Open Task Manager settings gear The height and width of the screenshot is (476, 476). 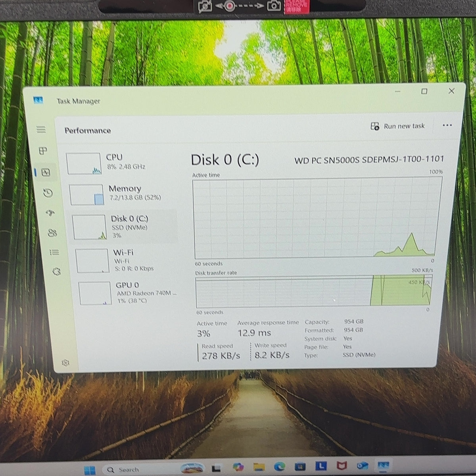tap(66, 363)
